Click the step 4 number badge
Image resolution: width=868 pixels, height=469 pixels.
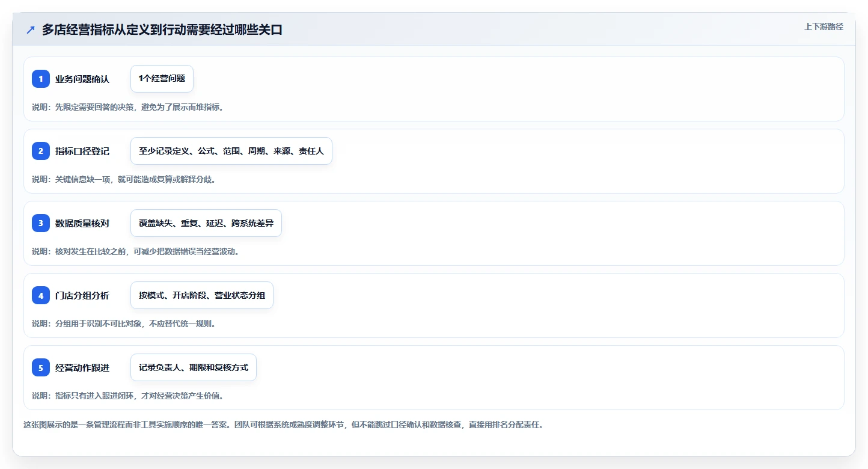(x=41, y=295)
